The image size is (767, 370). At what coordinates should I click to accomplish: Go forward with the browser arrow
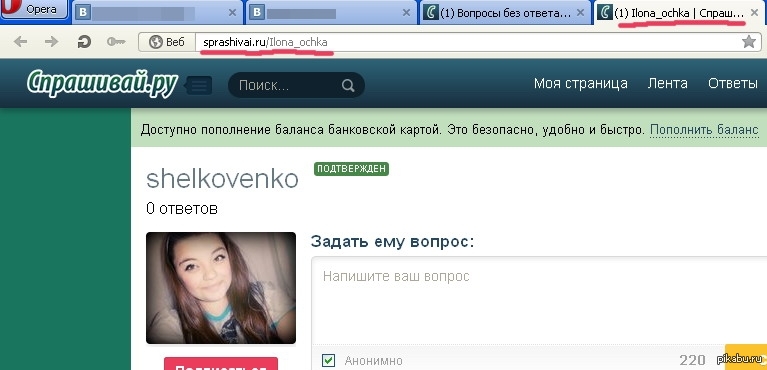coord(51,42)
